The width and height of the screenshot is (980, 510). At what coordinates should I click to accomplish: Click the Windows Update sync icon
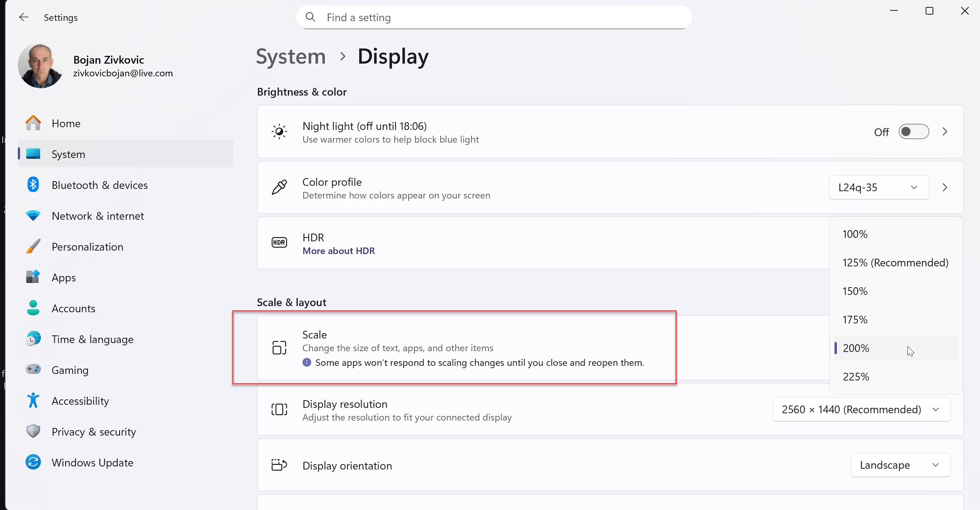click(x=33, y=462)
